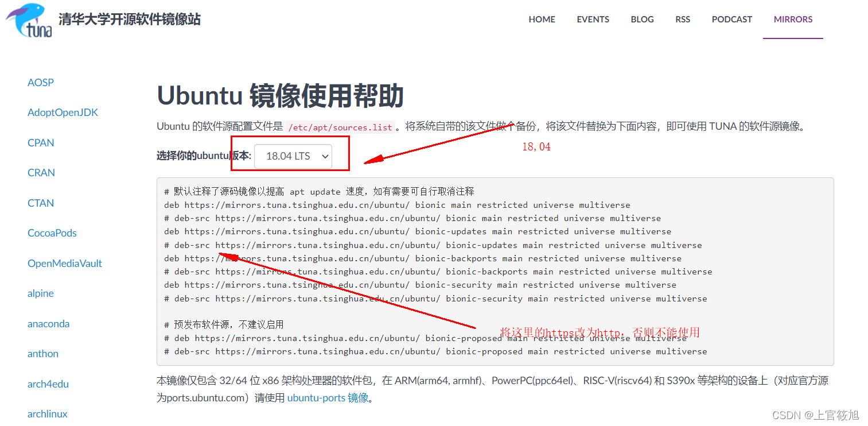Open the AOSP mirror page

pos(40,82)
